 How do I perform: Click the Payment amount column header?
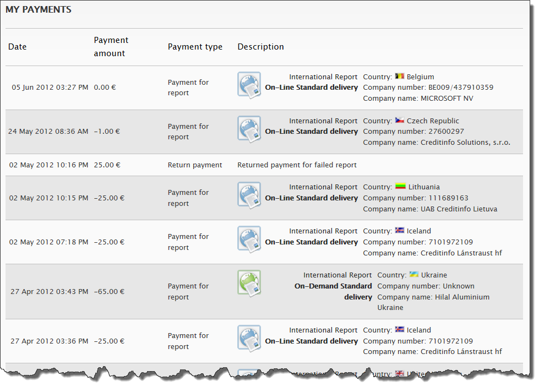click(111, 47)
